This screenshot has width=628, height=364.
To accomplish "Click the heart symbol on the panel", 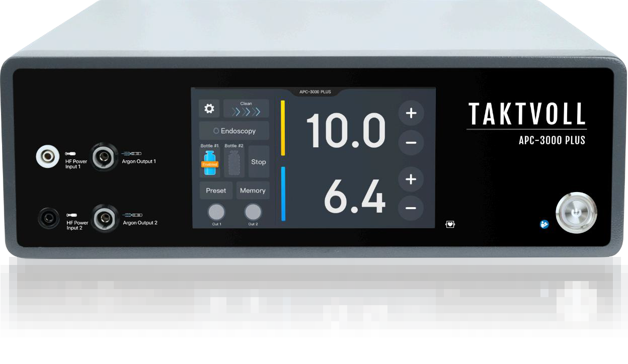I will [450, 224].
